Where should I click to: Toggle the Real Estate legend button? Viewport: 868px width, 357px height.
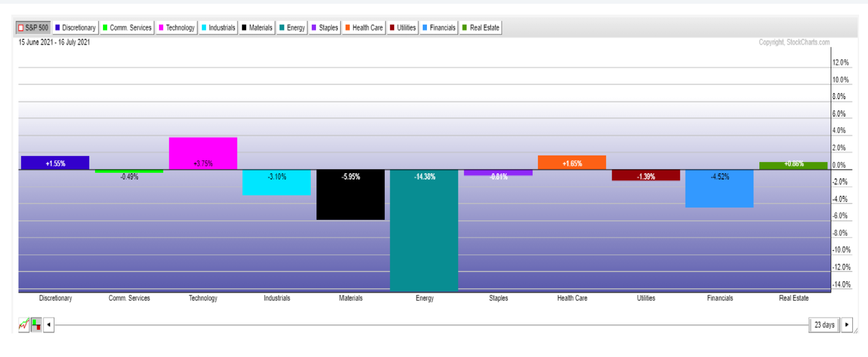point(481,28)
